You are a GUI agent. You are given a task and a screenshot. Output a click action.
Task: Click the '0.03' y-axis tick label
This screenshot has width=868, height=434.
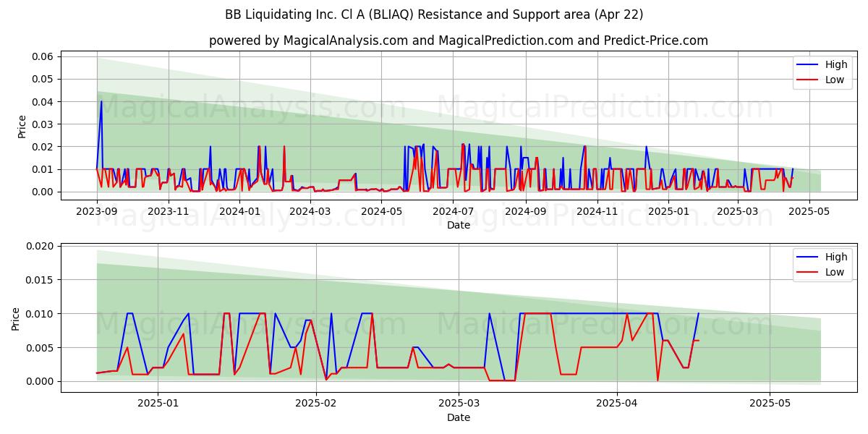pos(43,124)
